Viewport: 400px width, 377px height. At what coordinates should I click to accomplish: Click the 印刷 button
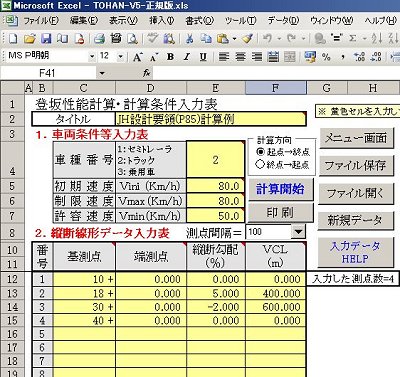click(280, 212)
